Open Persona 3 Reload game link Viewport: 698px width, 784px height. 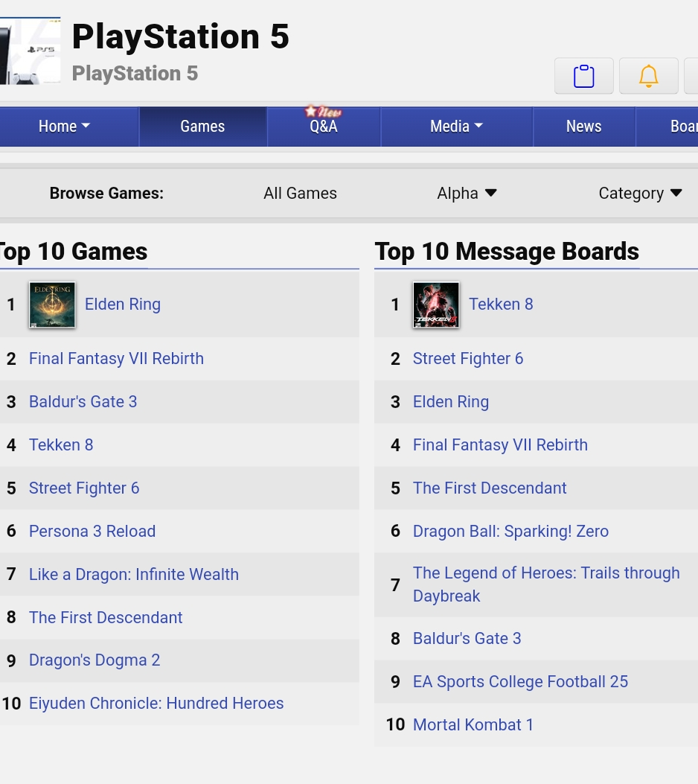[x=92, y=531]
